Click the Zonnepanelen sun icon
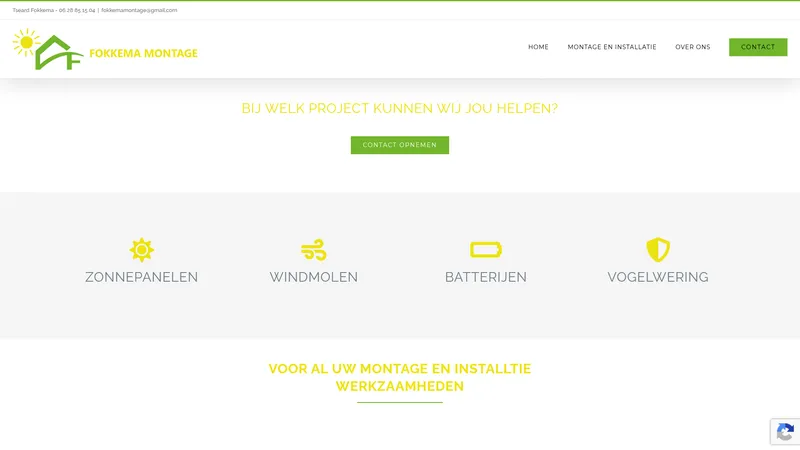 [141, 250]
